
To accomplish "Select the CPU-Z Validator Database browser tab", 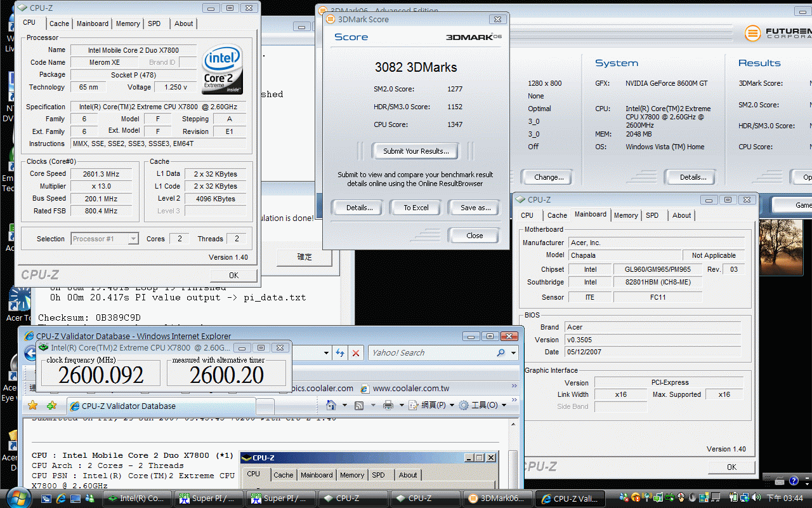I will pyautogui.click(x=160, y=406).
